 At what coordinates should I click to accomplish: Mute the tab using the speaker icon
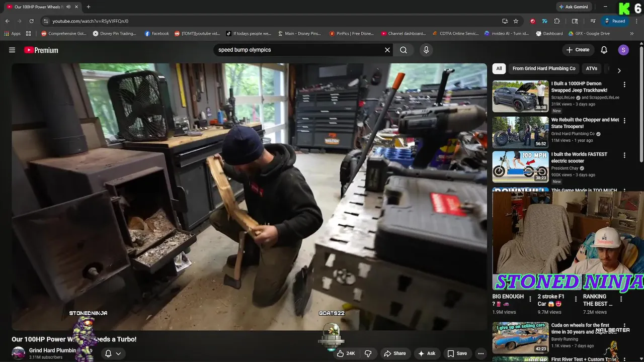click(68, 7)
